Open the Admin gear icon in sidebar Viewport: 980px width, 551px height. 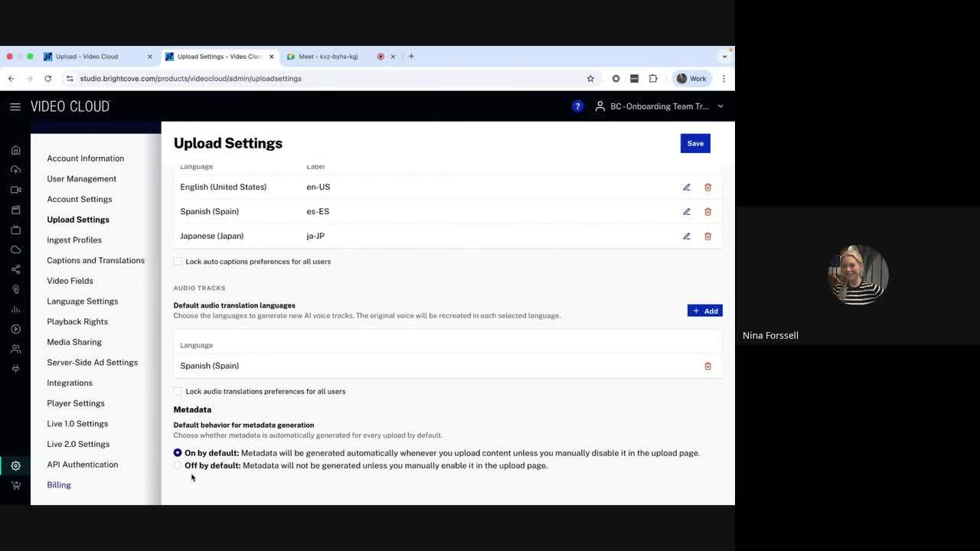[x=15, y=465]
